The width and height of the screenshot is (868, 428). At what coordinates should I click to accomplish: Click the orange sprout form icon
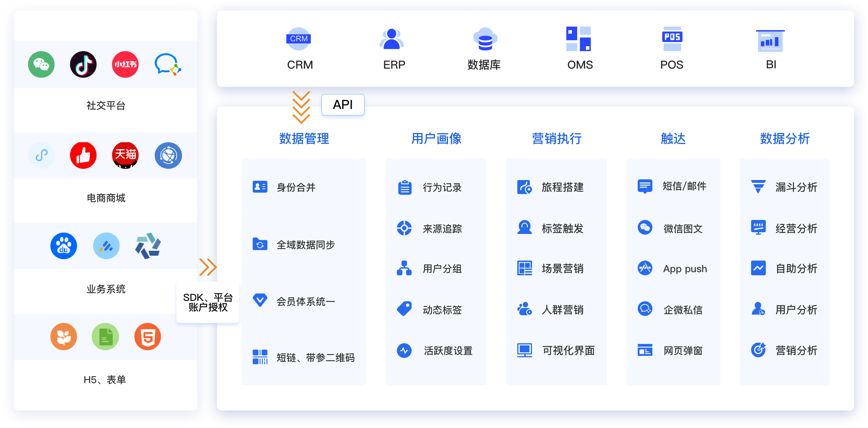click(x=64, y=337)
